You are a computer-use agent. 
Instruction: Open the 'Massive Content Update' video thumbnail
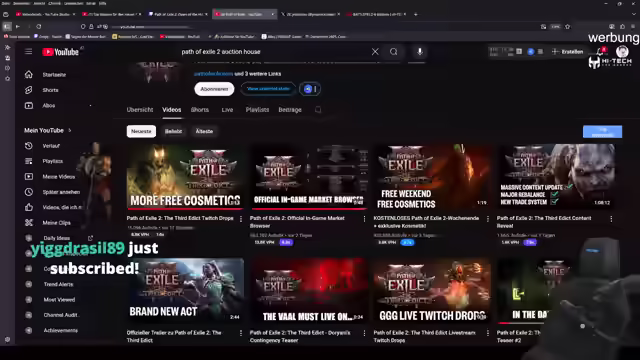coord(556,177)
